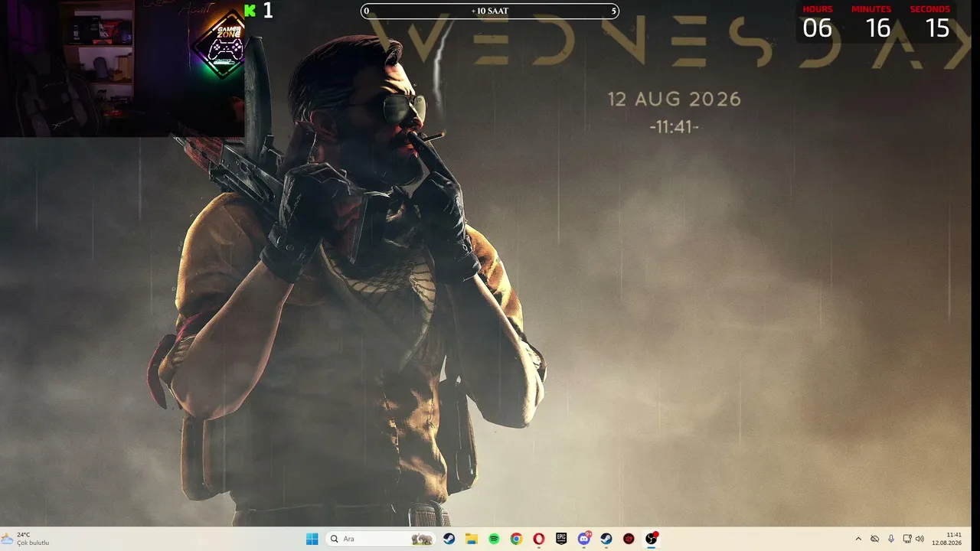980x551 pixels.
Task: Open the red and black taskbar app
Action: (629, 539)
